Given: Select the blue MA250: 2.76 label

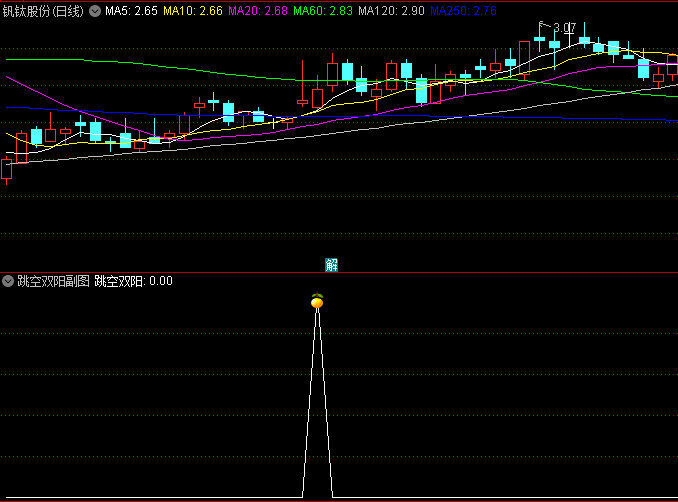Looking at the screenshot, I should [x=464, y=11].
